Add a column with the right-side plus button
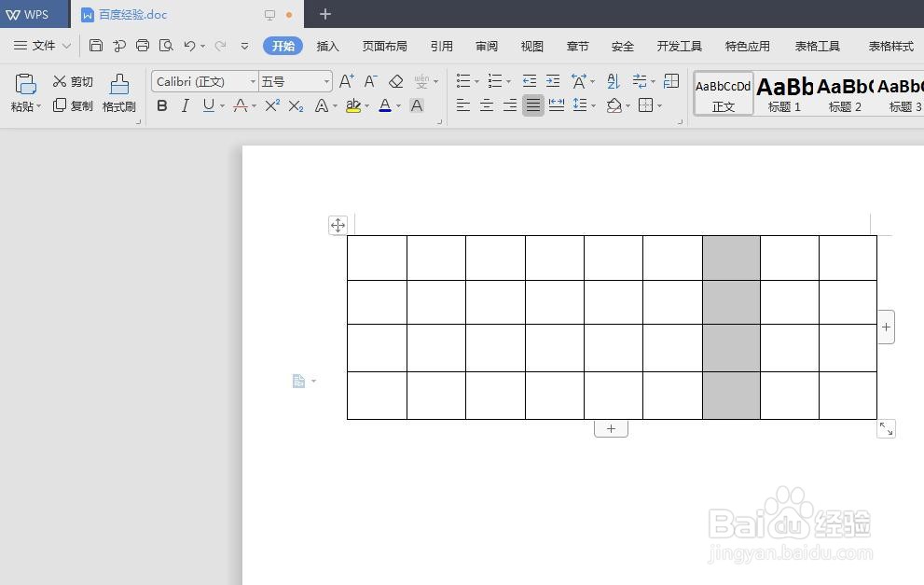 (886, 327)
